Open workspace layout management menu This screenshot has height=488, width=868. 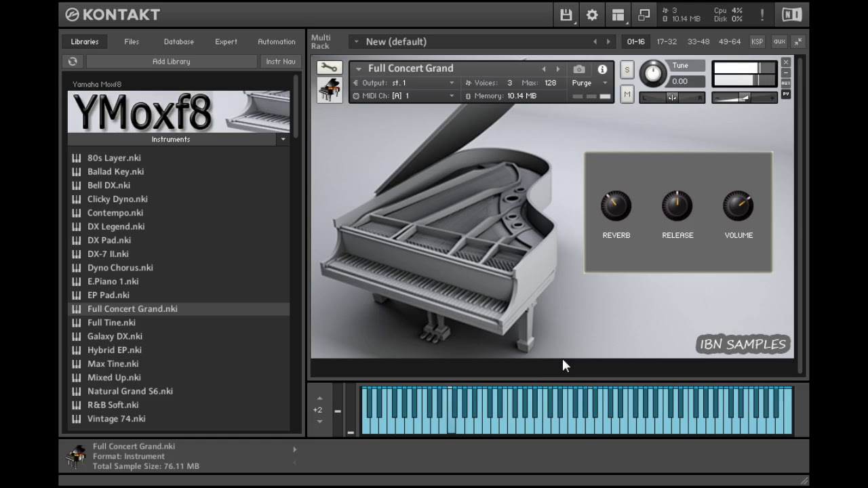[x=618, y=15]
